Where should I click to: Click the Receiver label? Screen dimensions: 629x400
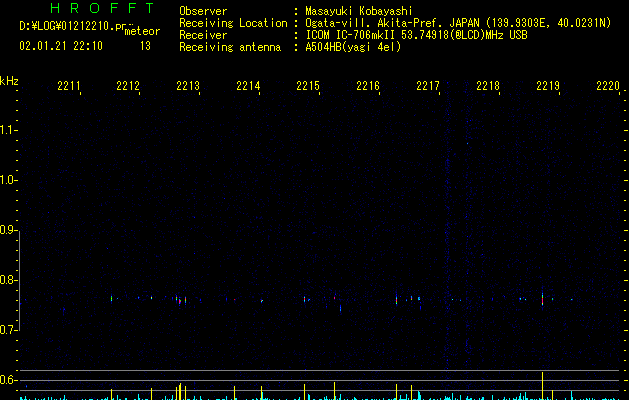(x=203, y=35)
